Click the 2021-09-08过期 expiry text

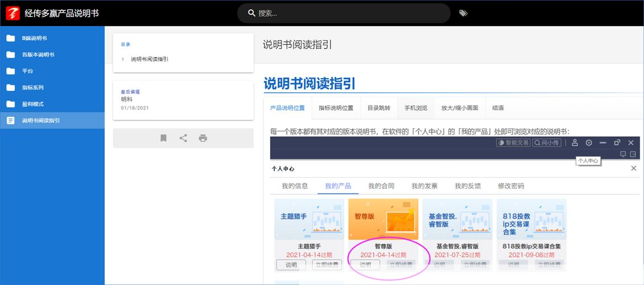[532, 255]
